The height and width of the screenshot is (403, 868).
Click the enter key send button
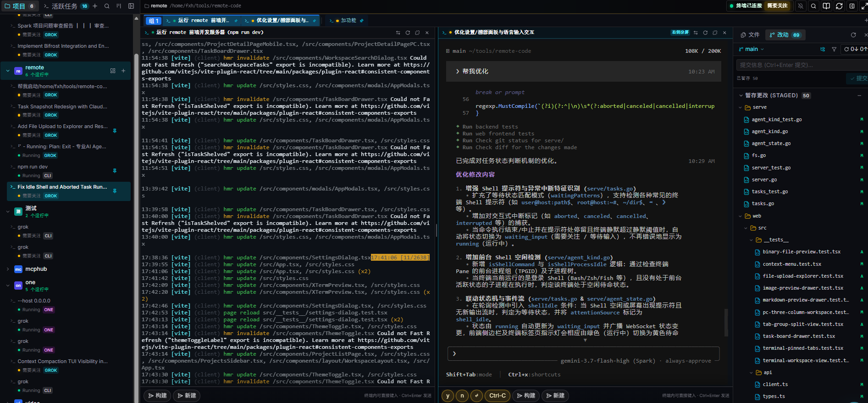pos(477,396)
